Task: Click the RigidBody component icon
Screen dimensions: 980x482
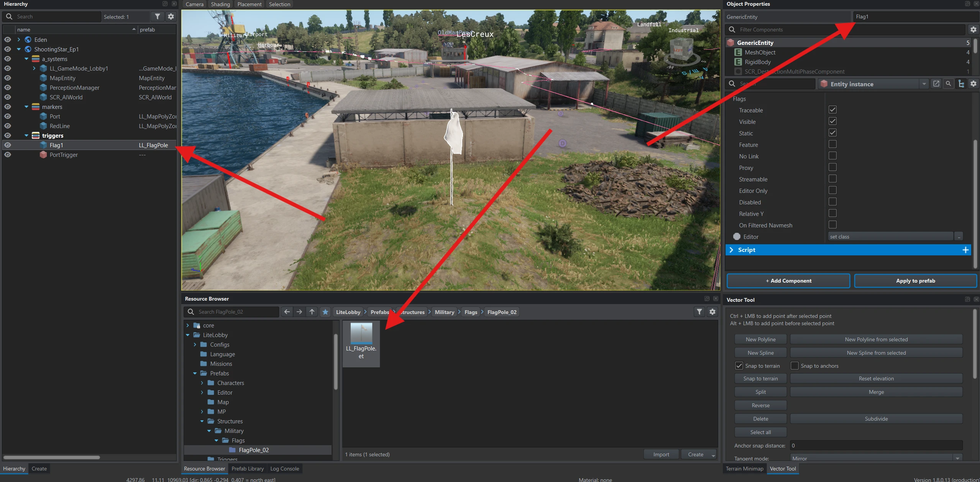Action: 738,62
